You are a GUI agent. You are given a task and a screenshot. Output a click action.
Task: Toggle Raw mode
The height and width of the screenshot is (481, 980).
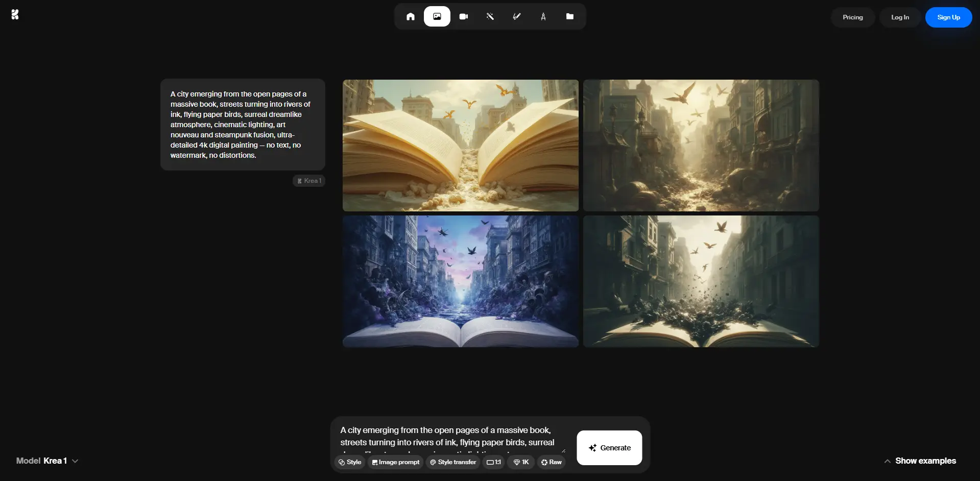click(551, 462)
